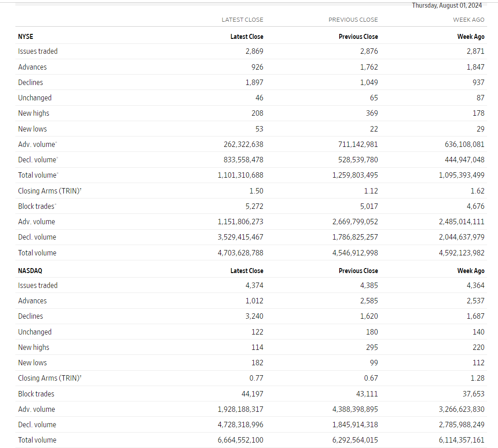
Task: Click the week-ago TRIN value 1.62
Action: pyautogui.click(x=477, y=191)
